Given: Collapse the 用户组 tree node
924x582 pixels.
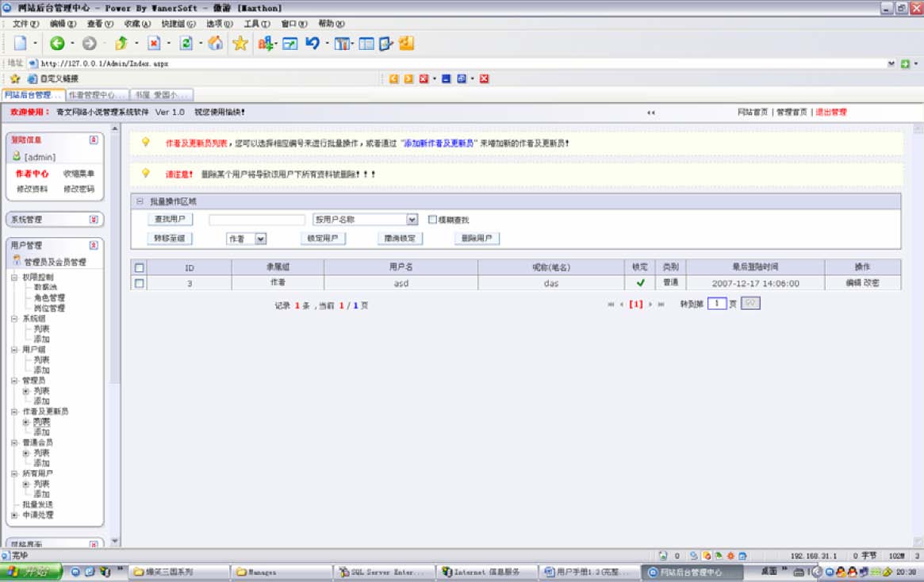Looking at the screenshot, I should click(14, 350).
